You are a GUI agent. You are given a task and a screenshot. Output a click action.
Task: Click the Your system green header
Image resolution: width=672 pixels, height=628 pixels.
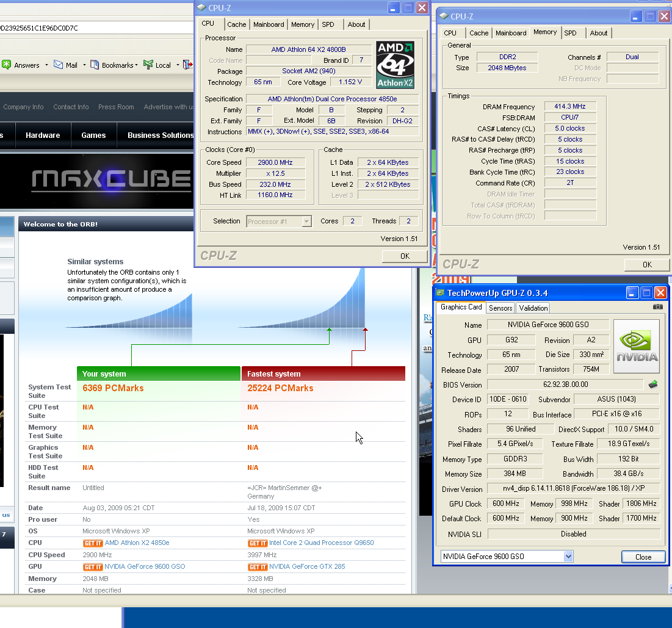pos(159,374)
